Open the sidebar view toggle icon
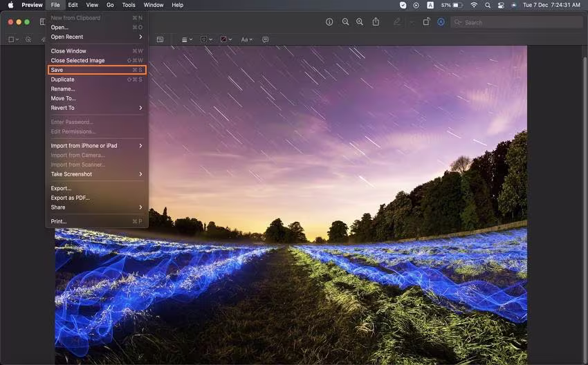The width and height of the screenshot is (588, 365). coord(42,22)
